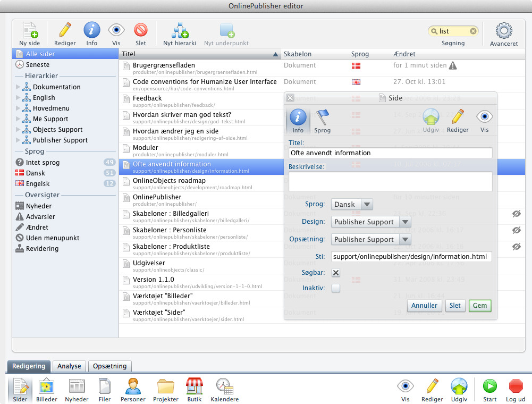
Task: Open the Sprog dropdown showing Dansk
Action: click(352, 204)
